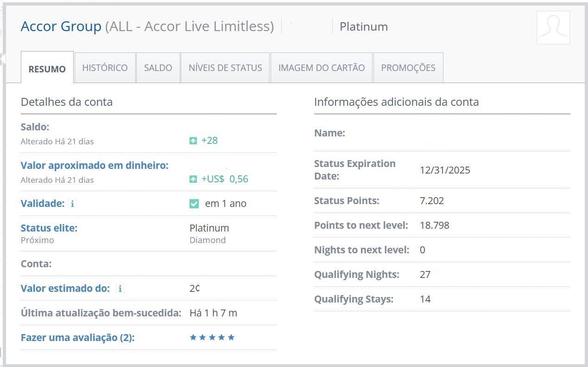Screen dimensions: 588x367
Task: Select the +28 balance change value
Action: click(209, 140)
